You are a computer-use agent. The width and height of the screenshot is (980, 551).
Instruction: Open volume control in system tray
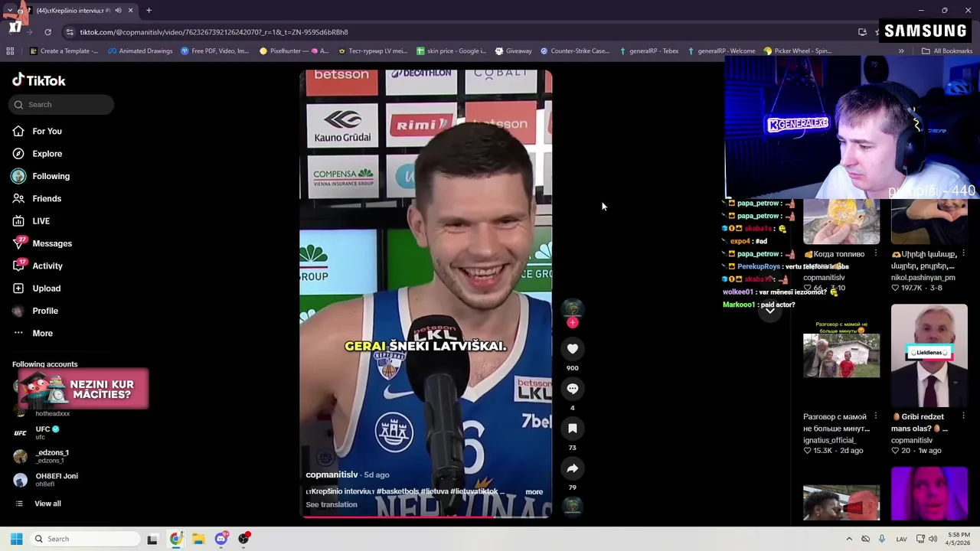933,539
